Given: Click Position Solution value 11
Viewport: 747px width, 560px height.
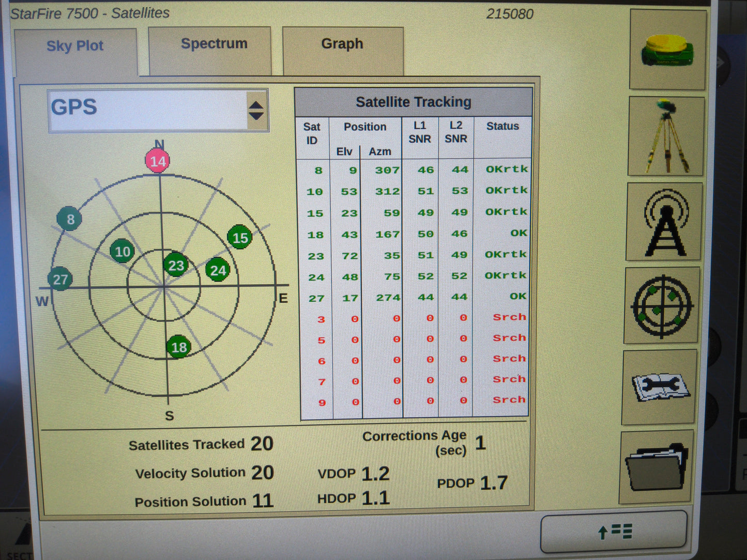Looking at the screenshot, I should (263, 501).
